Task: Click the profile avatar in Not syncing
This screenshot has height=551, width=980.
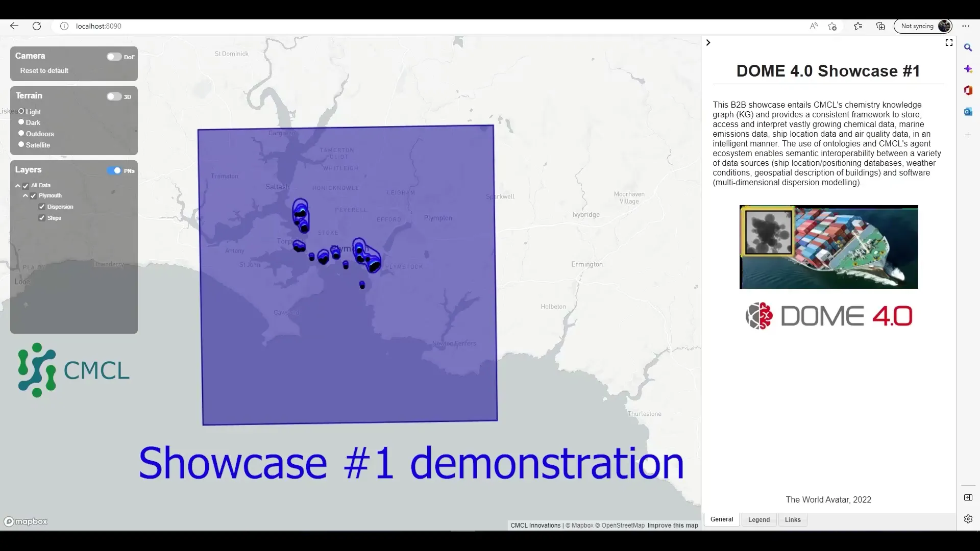Action: (945, 26)
